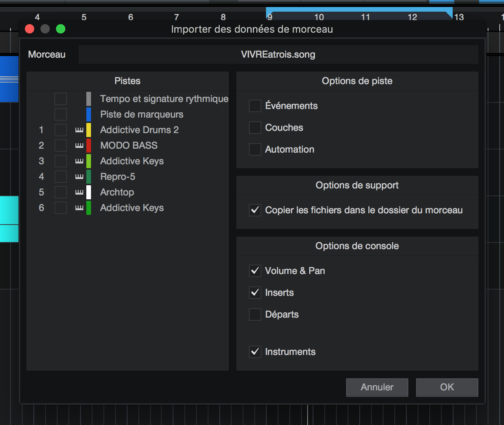The width and height of the screenshot is (504, 425).
Task: Click bar 10 on the timeline ruler
Action: click(x=319, y=17)
